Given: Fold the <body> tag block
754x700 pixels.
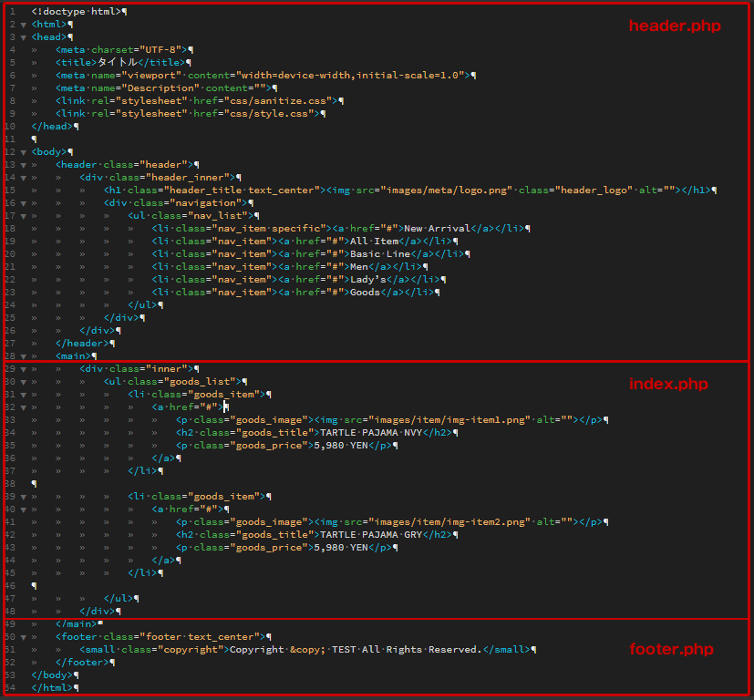Looking at the screenshot, I should [x=23, y=151].
